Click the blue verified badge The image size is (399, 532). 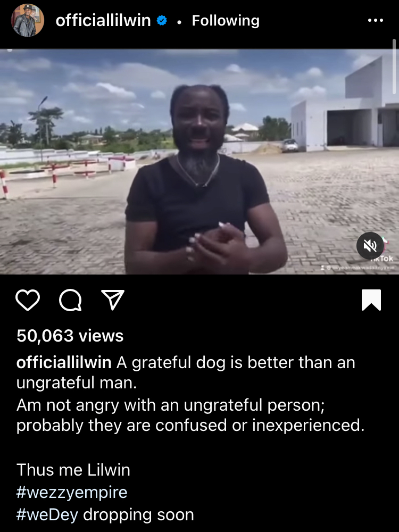pos(162,21)
